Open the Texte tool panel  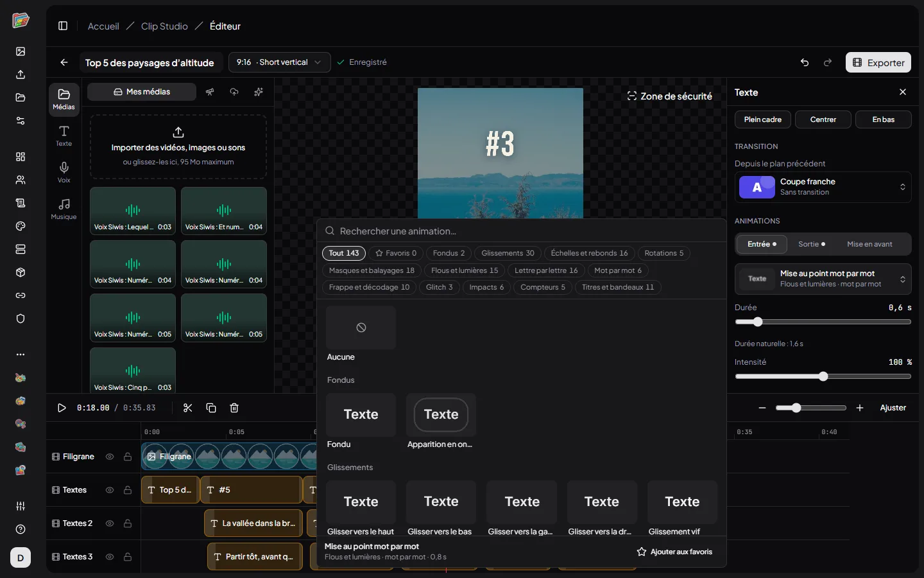(64, 136)
